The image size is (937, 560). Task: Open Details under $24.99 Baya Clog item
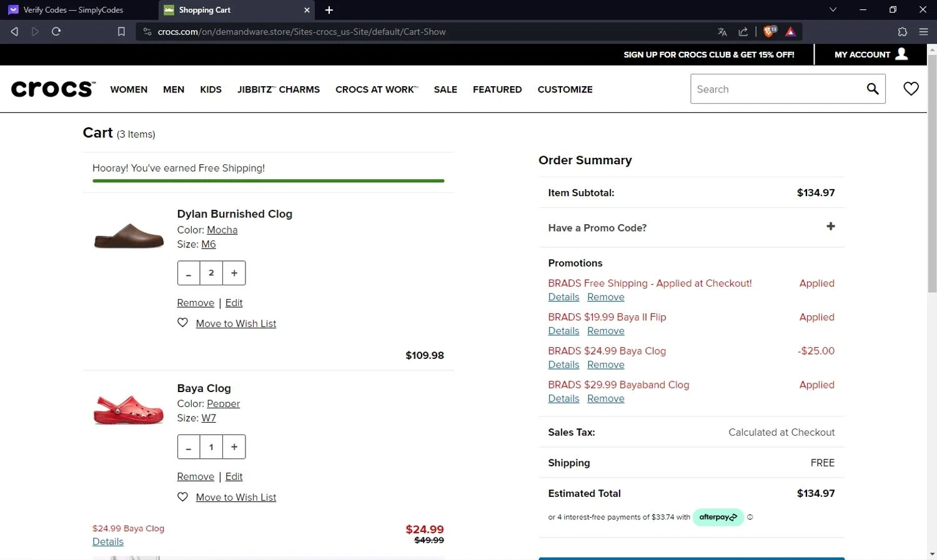click(108, 541)
